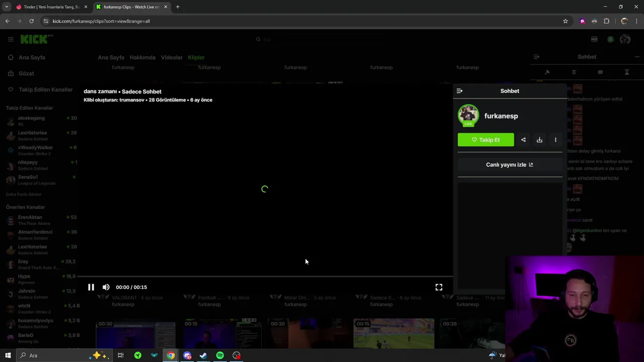Click the green K icon in Kick header
The image size is (644, 362).
pyautogui.click(x=610, y=39)
